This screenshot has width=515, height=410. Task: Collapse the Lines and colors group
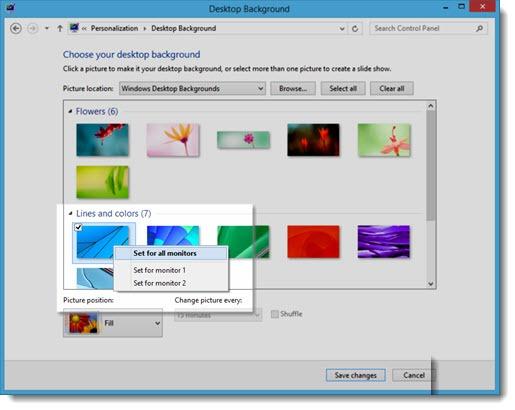[70, 213]
